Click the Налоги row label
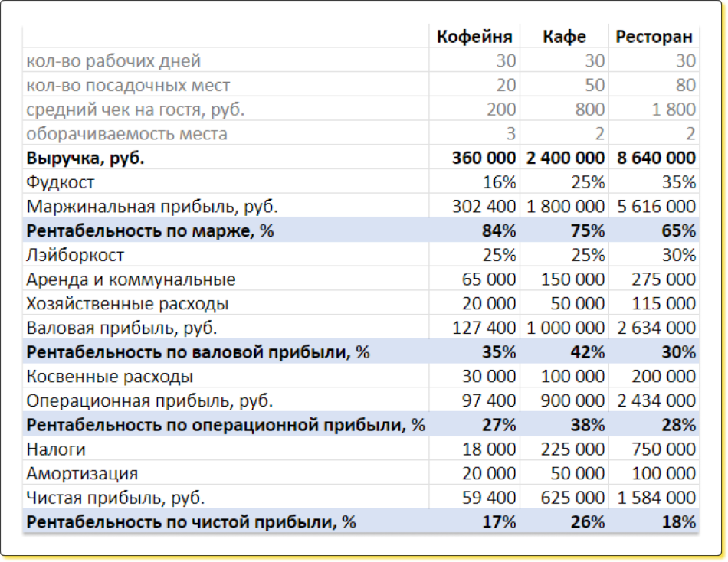The height and width of the screenshot is (562, 728). (x=56, y=449)
